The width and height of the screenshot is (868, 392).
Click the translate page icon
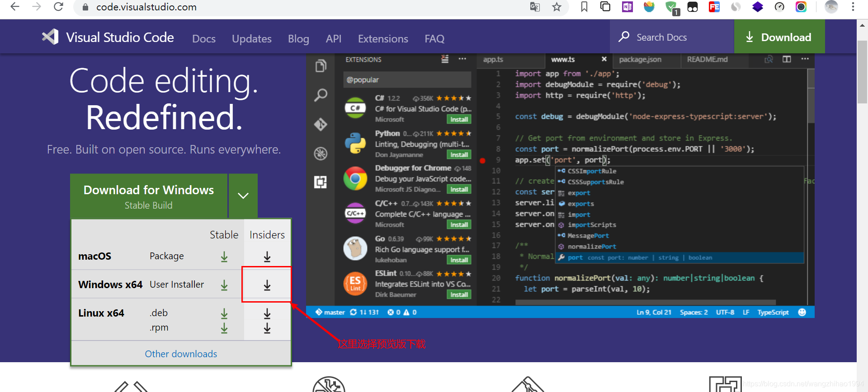pos(535,7)
